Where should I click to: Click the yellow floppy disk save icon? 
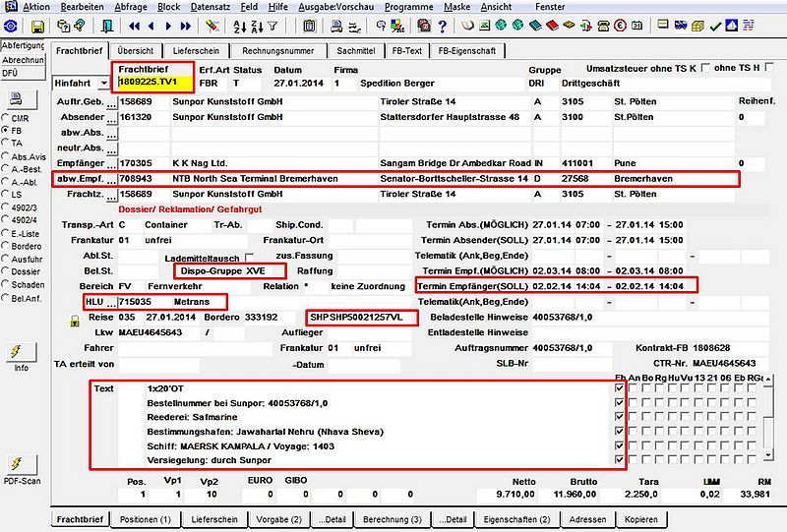(x=37, y=27)
